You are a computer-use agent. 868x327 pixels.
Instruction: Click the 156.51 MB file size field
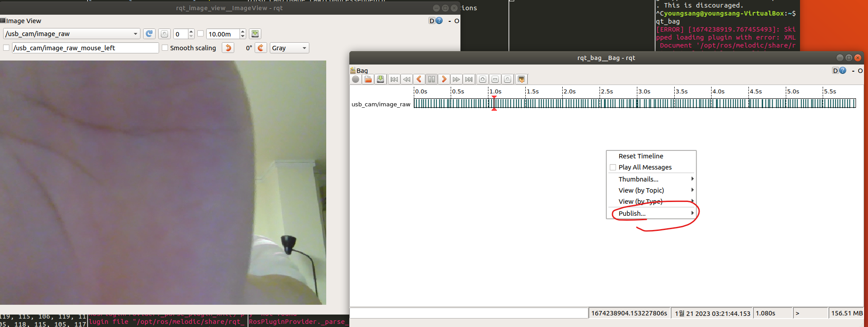click(847, 313)
